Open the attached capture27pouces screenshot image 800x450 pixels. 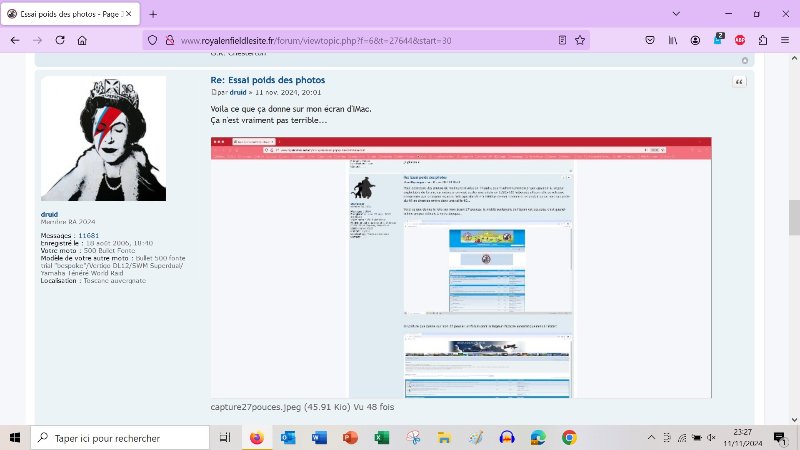(x=461, y=267)
